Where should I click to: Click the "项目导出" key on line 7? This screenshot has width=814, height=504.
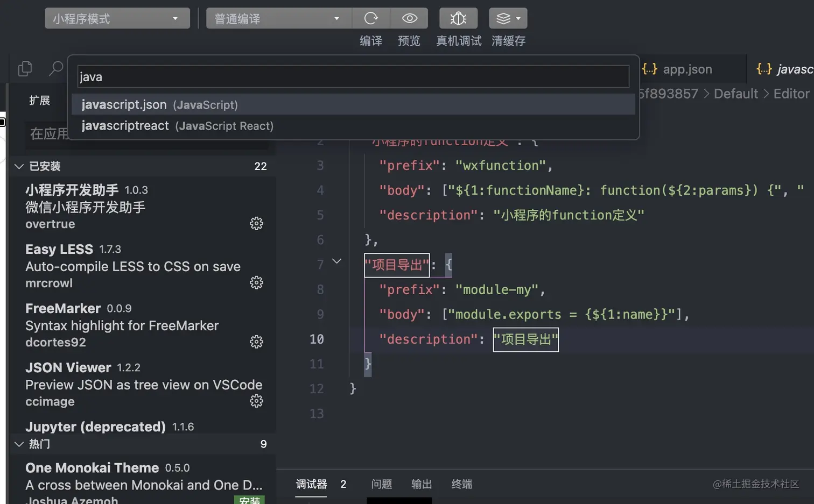pos(397,265)
